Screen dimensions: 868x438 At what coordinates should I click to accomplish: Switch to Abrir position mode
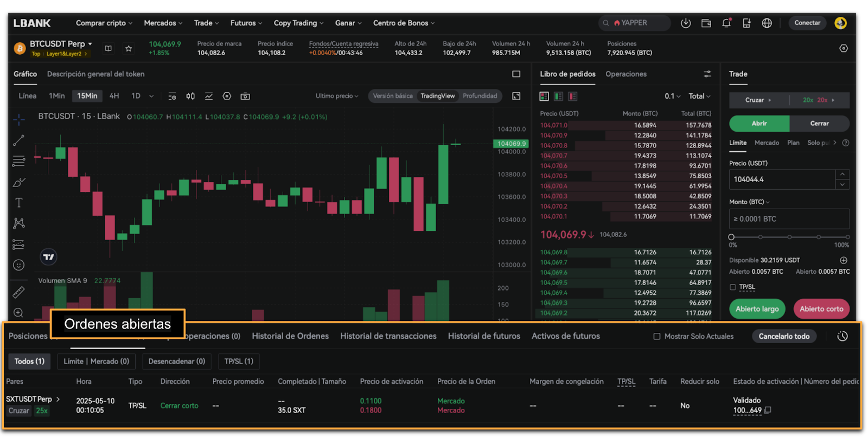[759, 124]
